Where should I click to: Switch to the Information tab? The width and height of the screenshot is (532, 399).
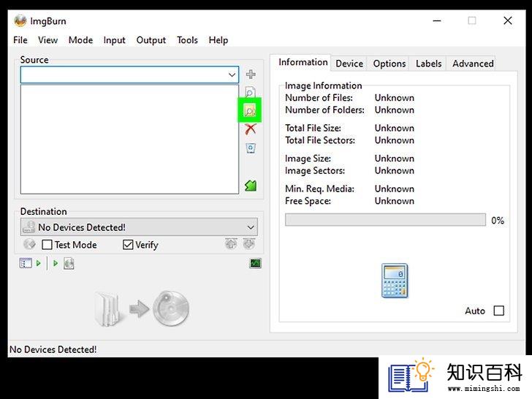click(303, 62)
